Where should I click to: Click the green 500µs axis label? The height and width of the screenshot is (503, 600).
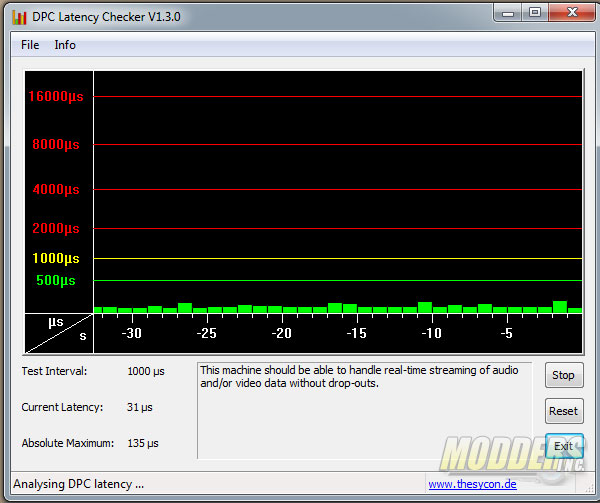56,281
